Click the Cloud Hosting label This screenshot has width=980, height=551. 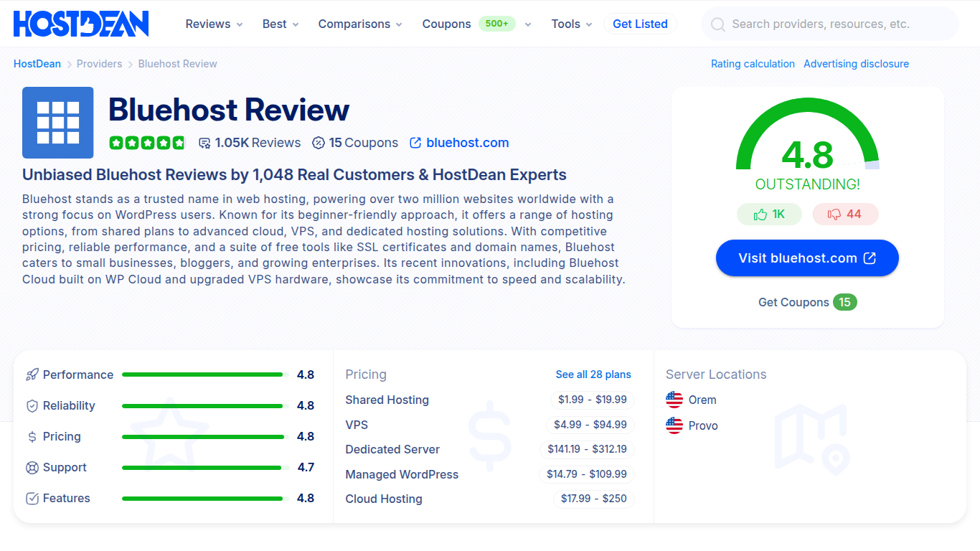(x=384, y=499)
